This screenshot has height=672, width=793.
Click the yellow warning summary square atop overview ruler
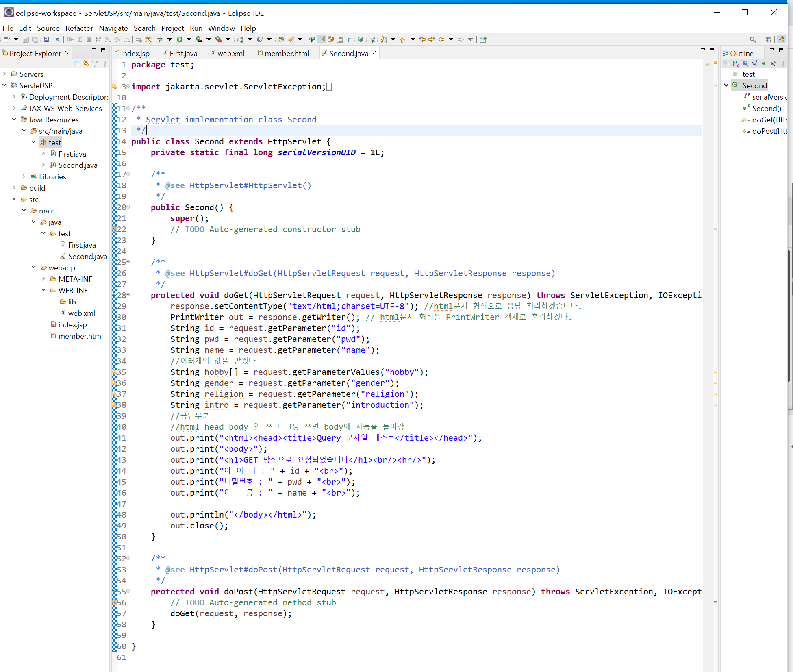[x=715, y=62]
